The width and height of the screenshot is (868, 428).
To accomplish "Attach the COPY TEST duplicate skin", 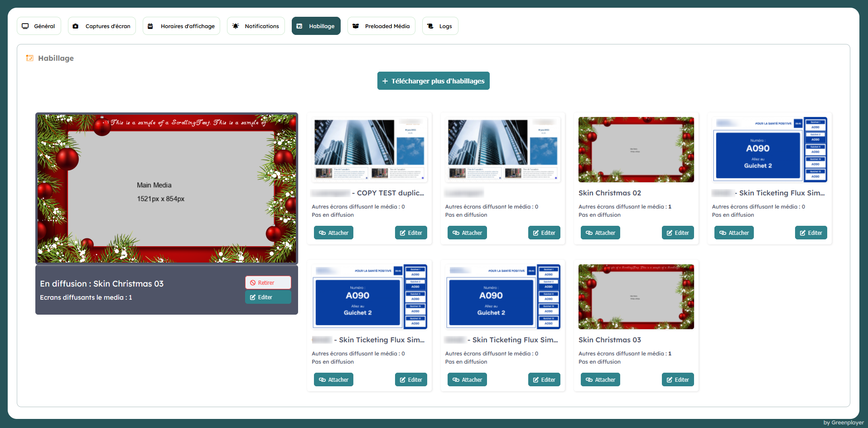I will (333, 233).
